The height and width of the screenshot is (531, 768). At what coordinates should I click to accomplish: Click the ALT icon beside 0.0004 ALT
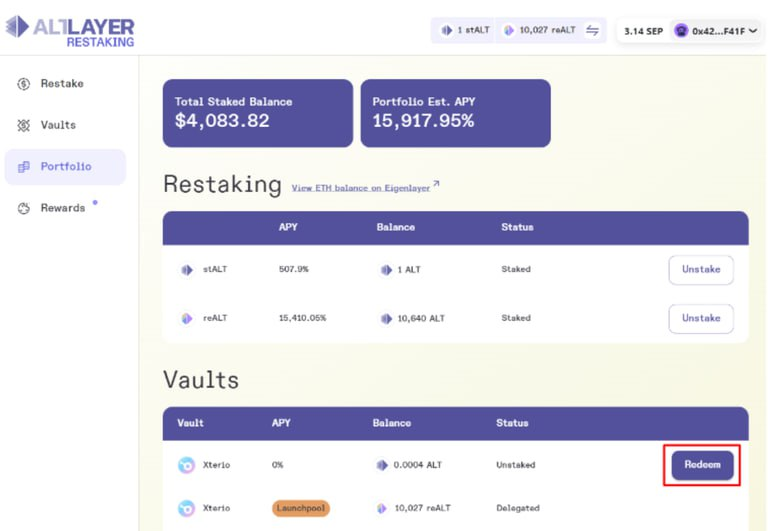point(382,465)
